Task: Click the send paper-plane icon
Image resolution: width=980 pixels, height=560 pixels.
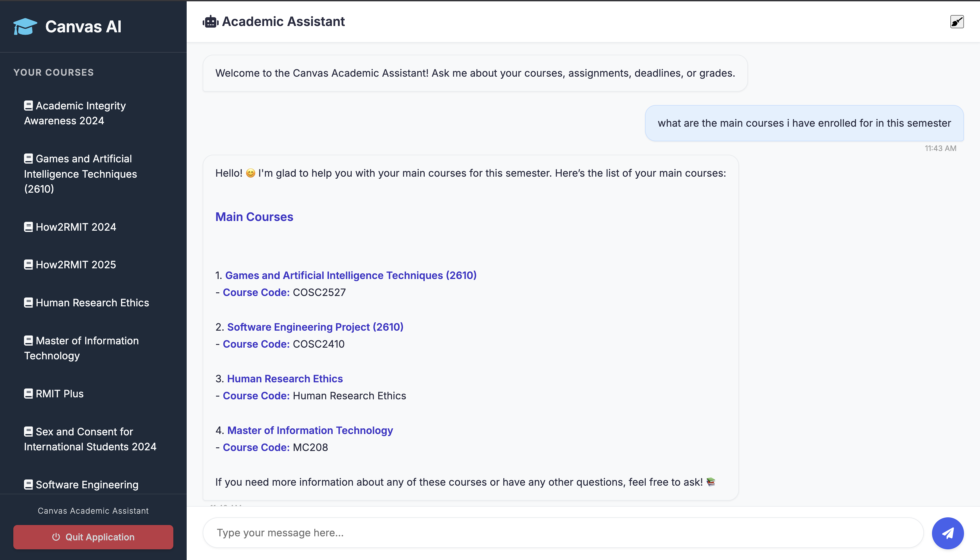Action: [x=948, y=533]
